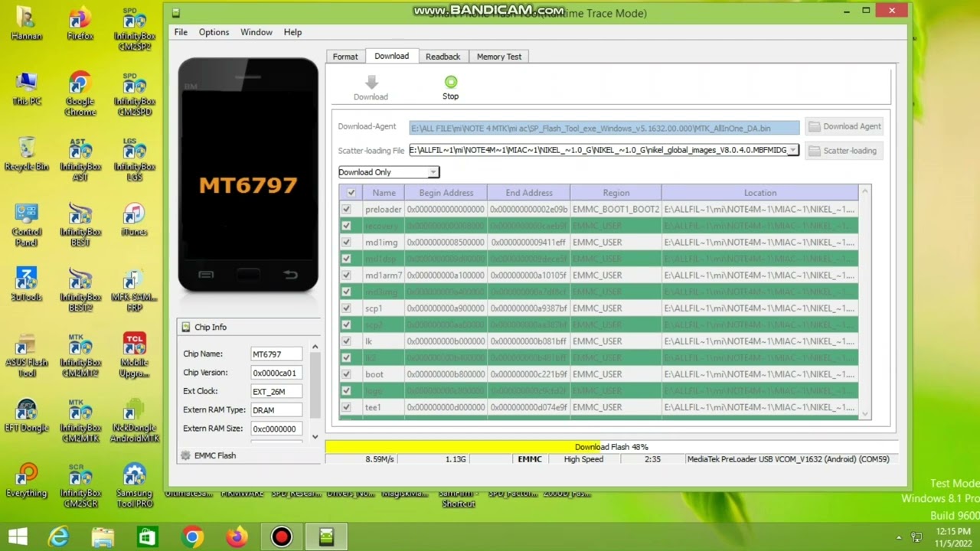Open the Recycle Bin

tap(26, 154)
